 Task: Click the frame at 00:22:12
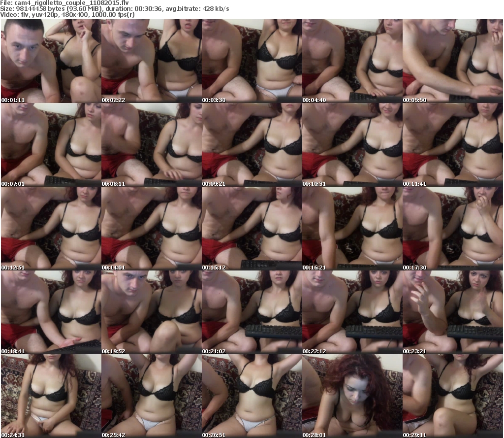tap(352, 312)
